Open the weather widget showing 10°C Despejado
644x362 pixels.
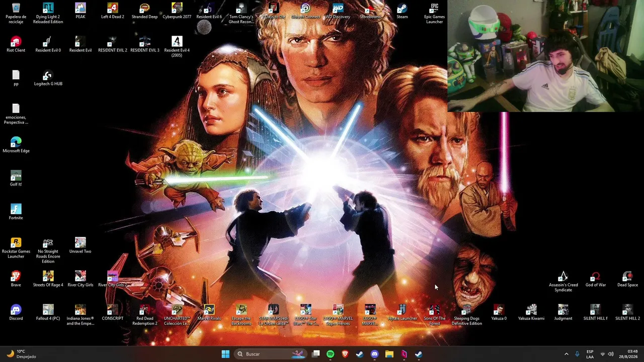point(20,354)
